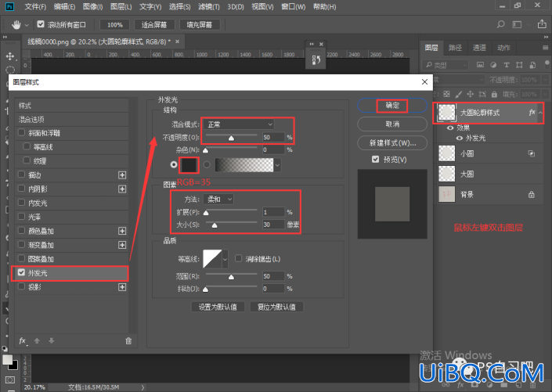552x392 pixels.
Task: Click the 大小 slider handle
Action: click(x=215, y=225)
